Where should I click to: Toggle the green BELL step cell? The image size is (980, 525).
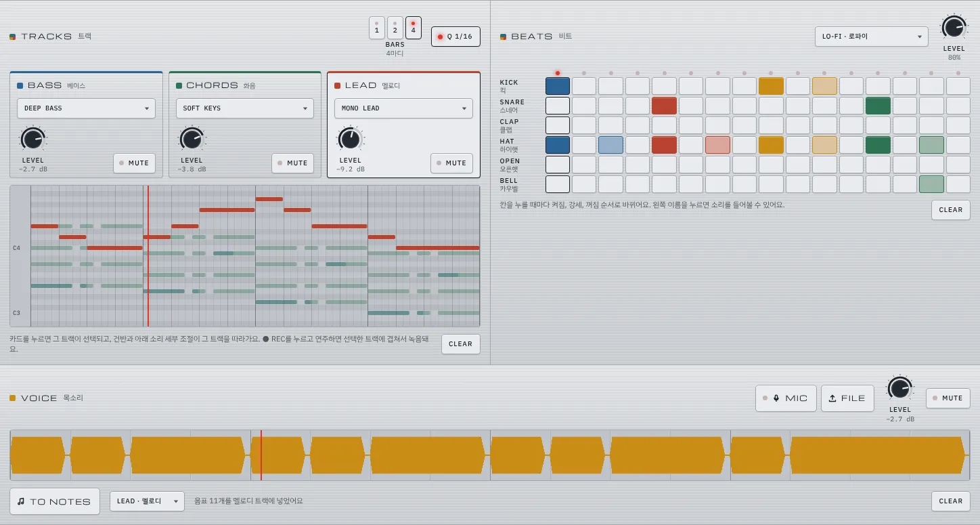(x=931, y=184)
